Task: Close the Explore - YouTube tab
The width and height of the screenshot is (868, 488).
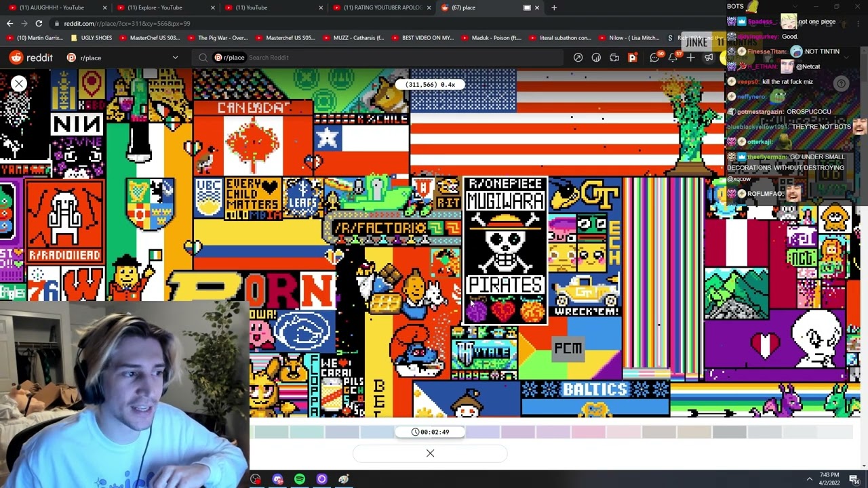Action: (x=213, y=7)
